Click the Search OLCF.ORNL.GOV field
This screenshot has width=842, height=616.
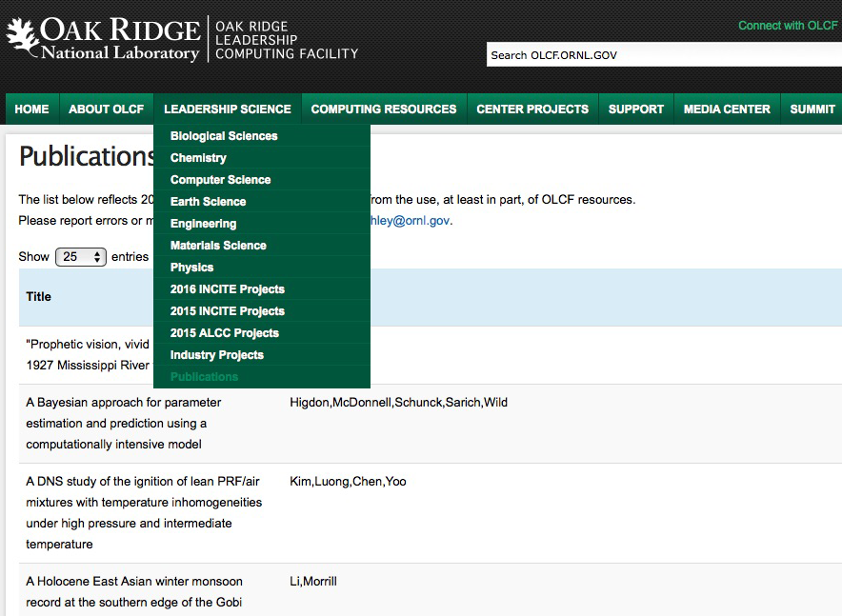(x=663, y=55)
